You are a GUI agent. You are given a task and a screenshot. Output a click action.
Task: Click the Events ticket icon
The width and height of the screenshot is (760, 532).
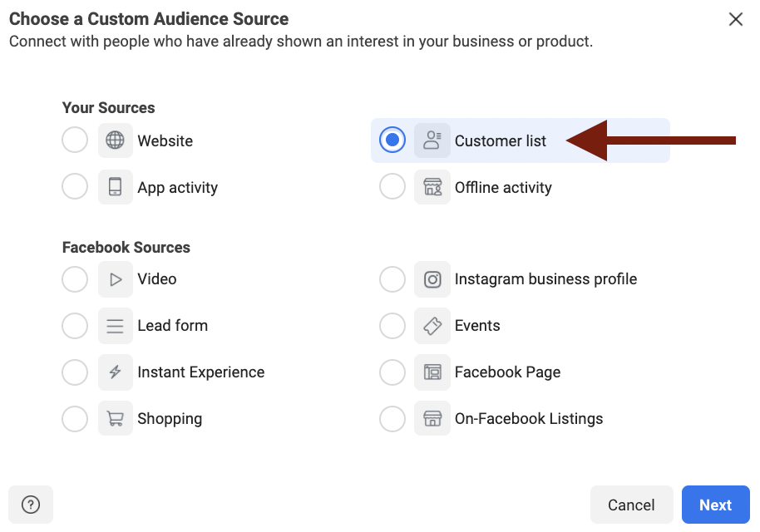432,326
